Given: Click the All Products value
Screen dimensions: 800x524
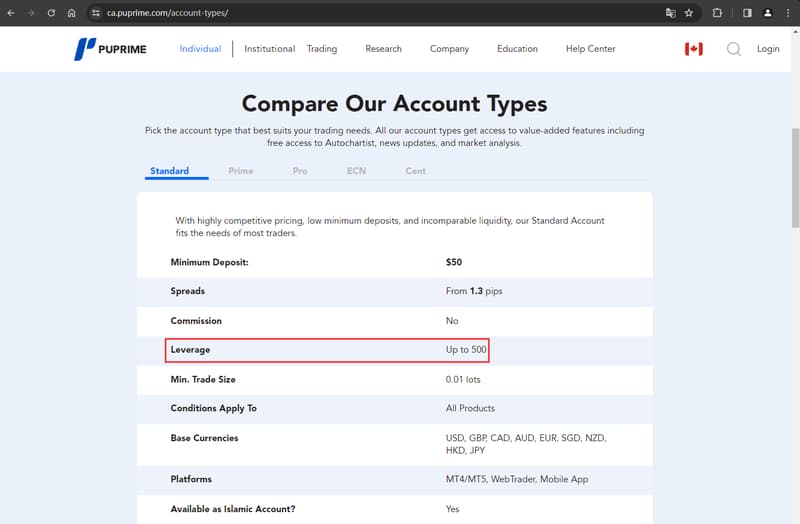Looking at the screenshot, I should (470, 409).
